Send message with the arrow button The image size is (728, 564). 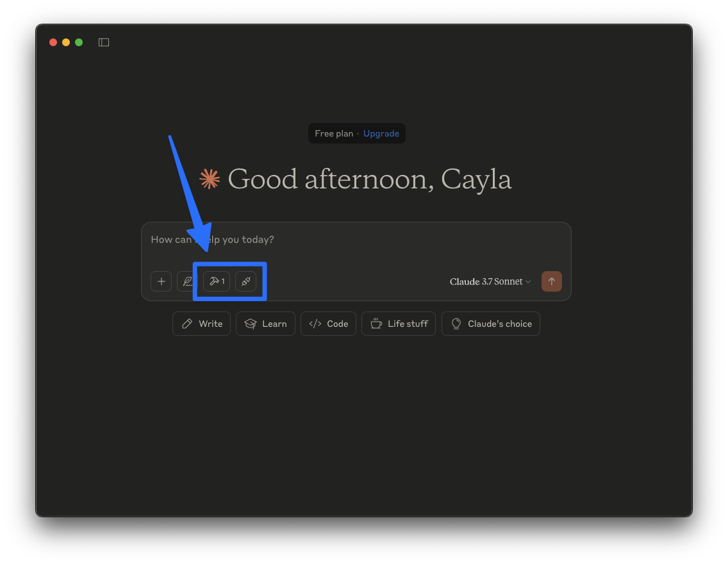point(552,281)
